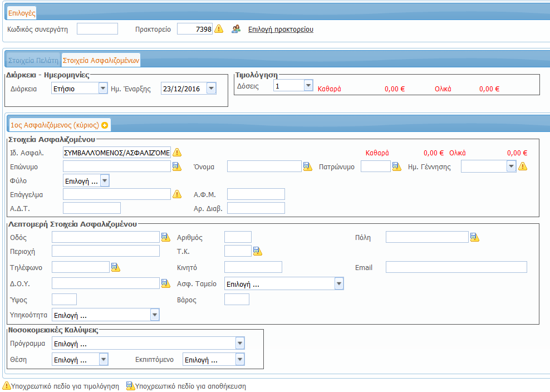The height and width of the screenshot is (392, 550).
Task: Click the Οδός input field
Action: 106,237
